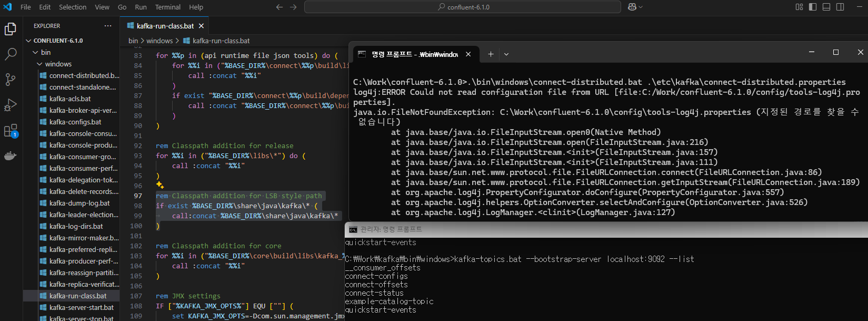The width and height of the screenshot is (868, 321).
Task: Select the kafka-run-class.bat editor tab
Action: 165,26
